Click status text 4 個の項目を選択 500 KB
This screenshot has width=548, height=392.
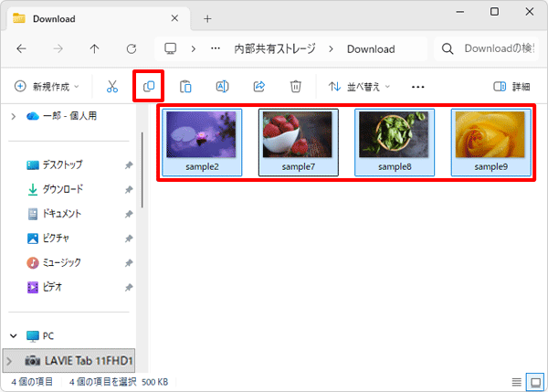(x=119, y=382)
